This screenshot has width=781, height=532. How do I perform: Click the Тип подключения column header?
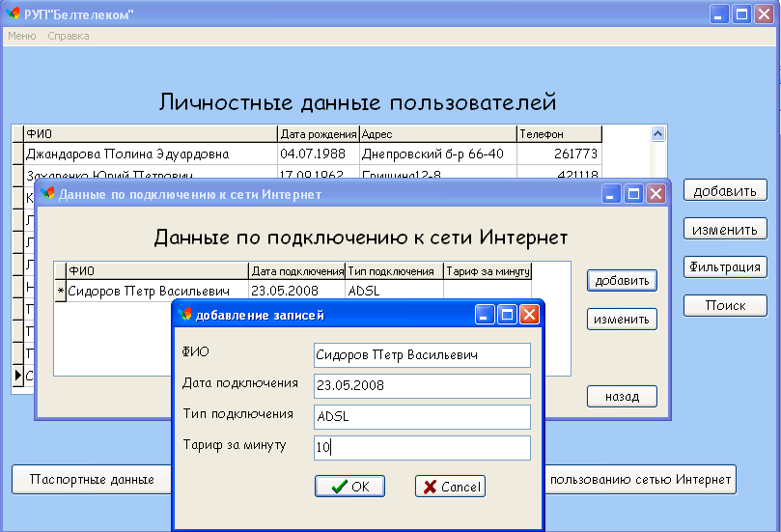click(394, 271)
